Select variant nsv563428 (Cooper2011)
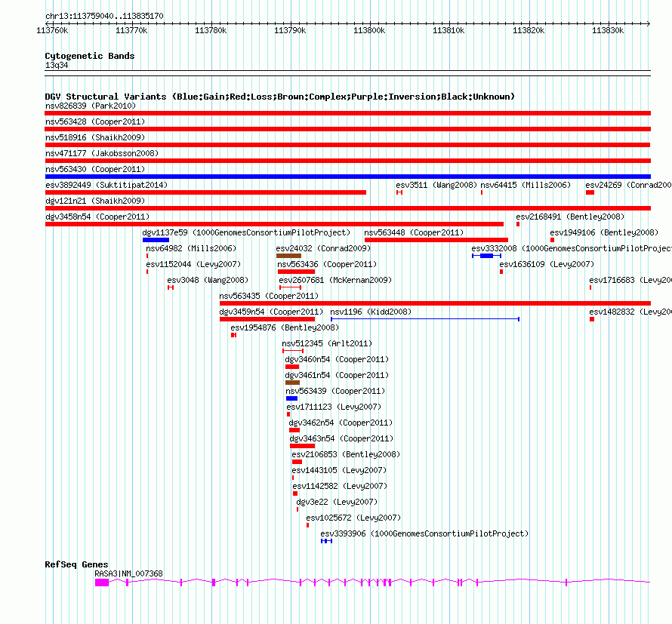 coord(95,121)
